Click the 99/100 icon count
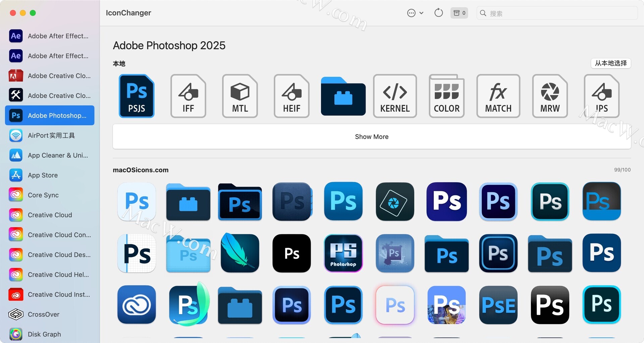 (622, 170)
